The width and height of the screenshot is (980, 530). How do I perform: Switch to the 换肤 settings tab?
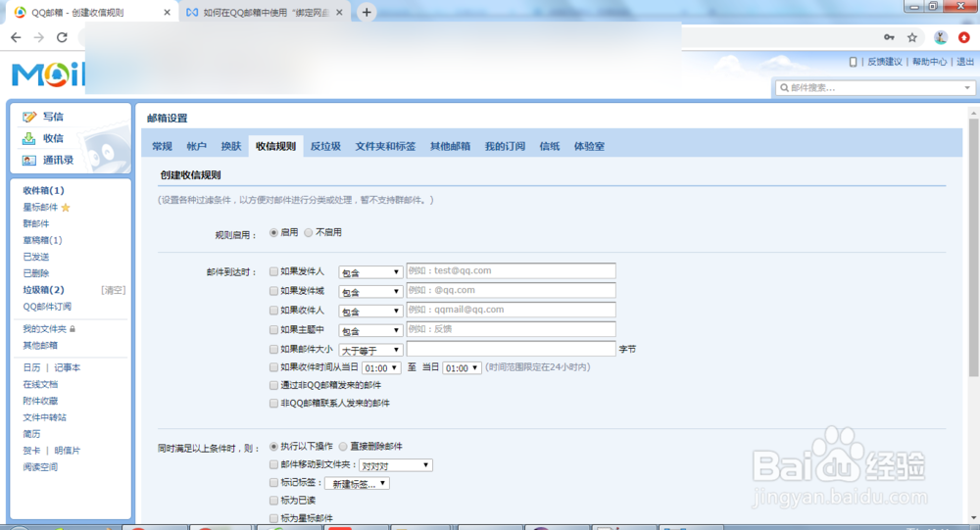pyautogui.click(x=230, y=146)
